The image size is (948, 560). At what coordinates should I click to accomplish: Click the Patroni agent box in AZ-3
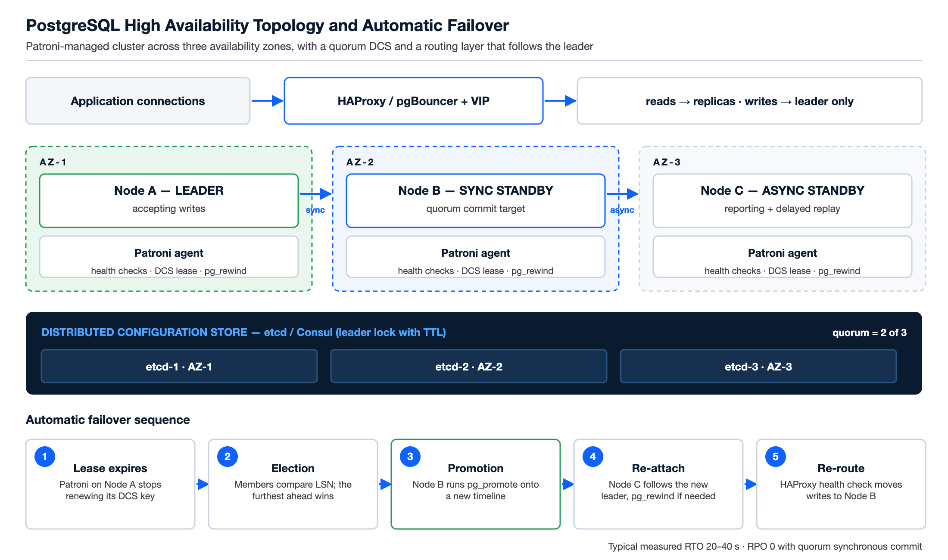coord(783,257)
